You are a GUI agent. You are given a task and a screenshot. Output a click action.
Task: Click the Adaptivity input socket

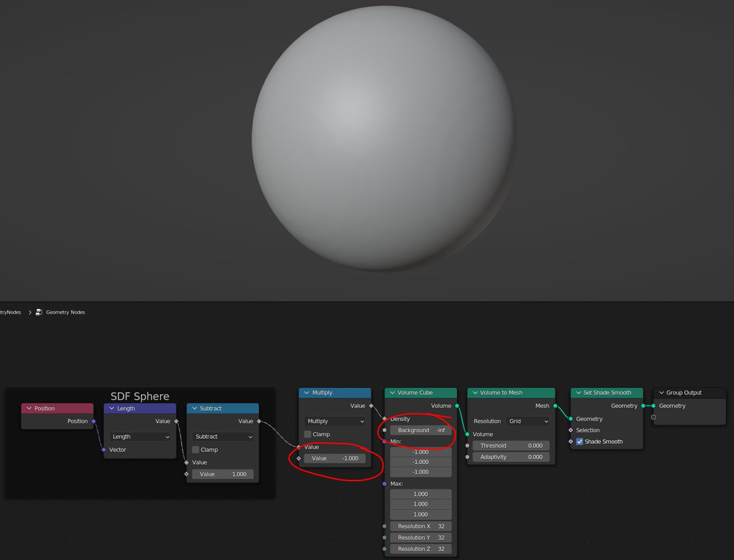coord(467,457)
